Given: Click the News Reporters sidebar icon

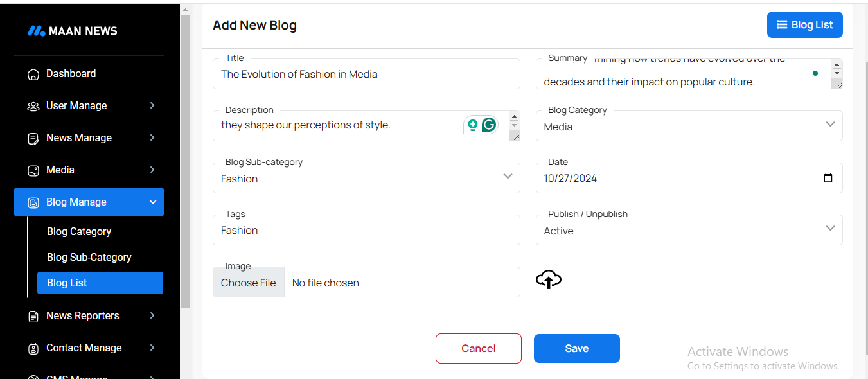Looking at the screenshot, I should (x=33, y=316).
